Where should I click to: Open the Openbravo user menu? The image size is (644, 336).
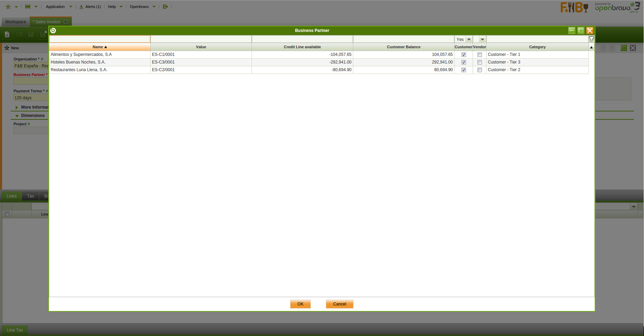139,7
